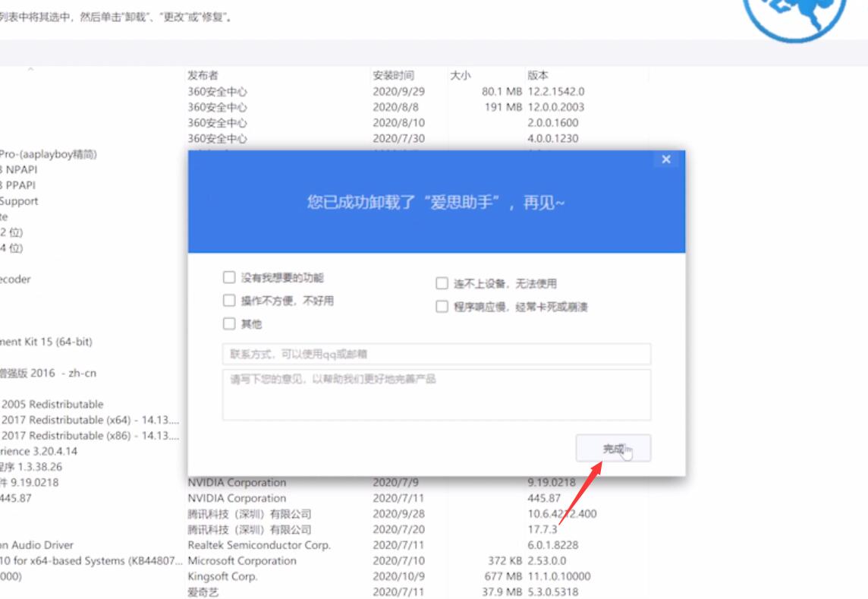
Task: Click the 2005 Redistributable program entry
Action: (x=52, y=405)
